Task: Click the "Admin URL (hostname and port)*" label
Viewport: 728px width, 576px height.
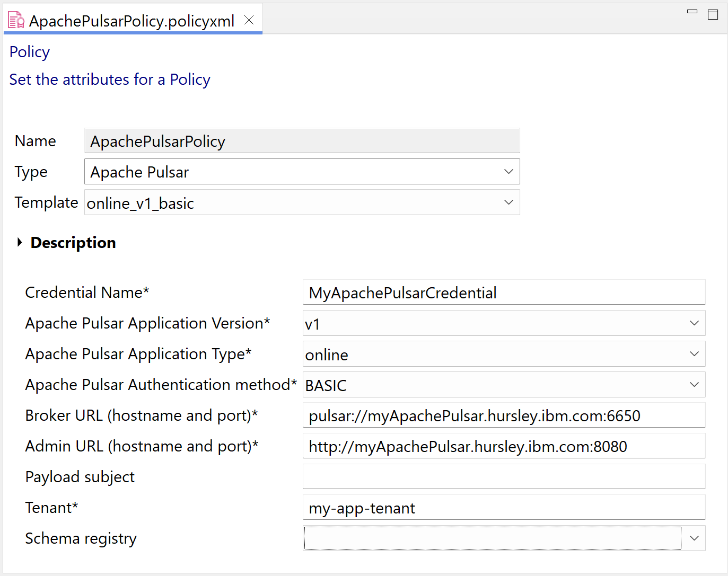Action: pos(142,446)
